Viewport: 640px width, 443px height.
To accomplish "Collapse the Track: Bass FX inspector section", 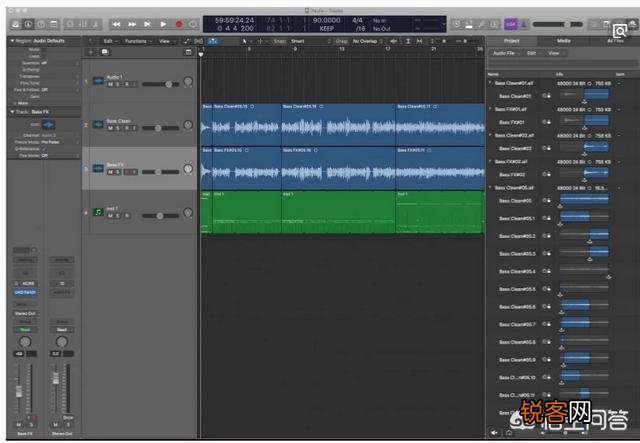I will tap(12, 112).
